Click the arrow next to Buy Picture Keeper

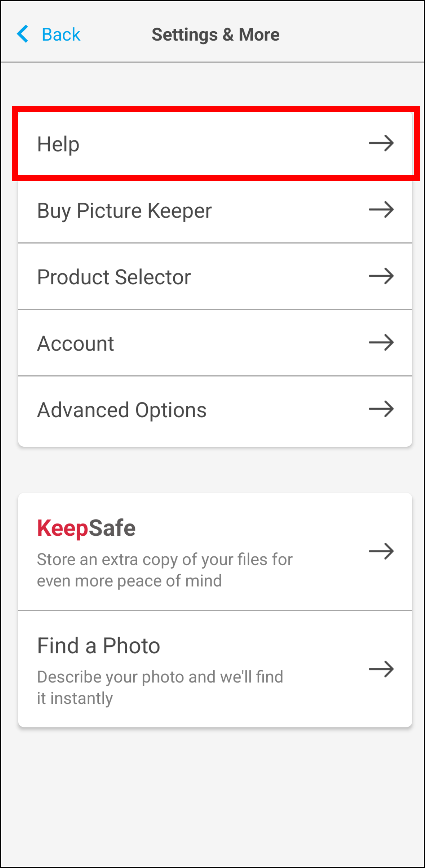click(381, 210)
